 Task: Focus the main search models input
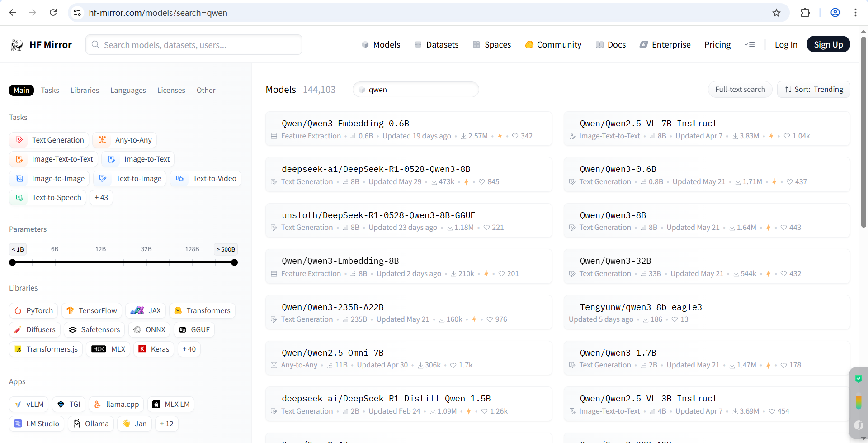tap(194, 45)
